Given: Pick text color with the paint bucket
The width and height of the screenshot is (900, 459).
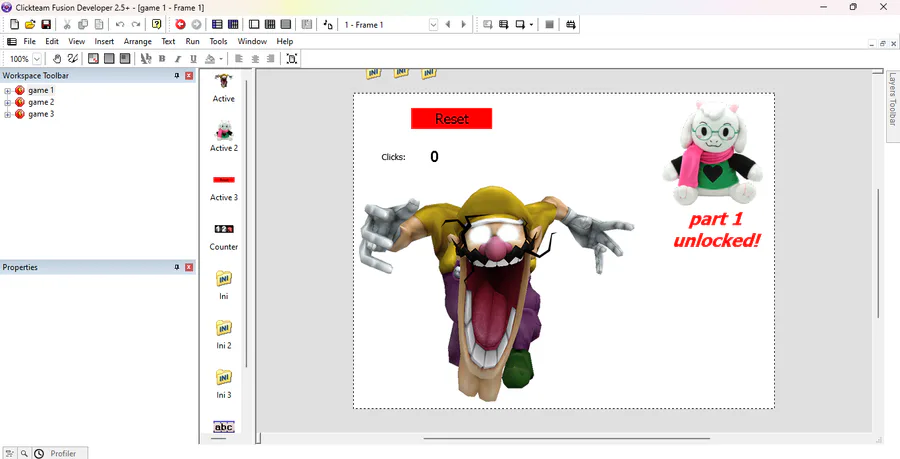Looking at the screenshot, I should click(210, 59).
